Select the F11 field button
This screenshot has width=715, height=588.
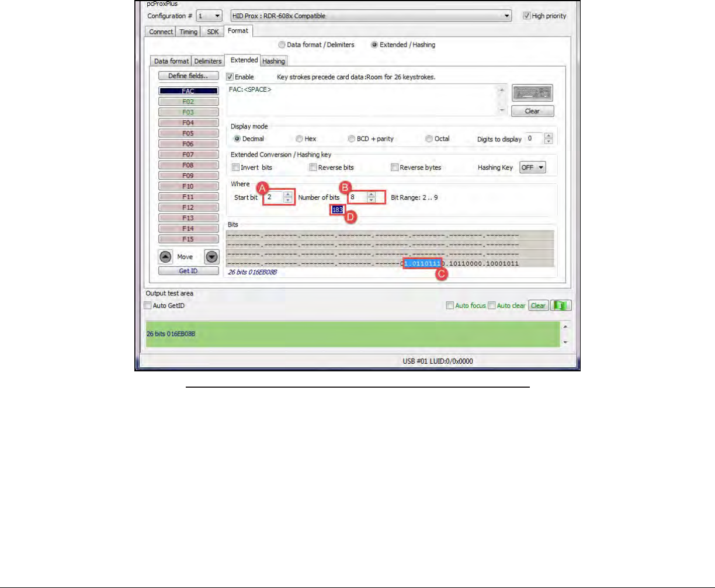click(x=189, y=197)
